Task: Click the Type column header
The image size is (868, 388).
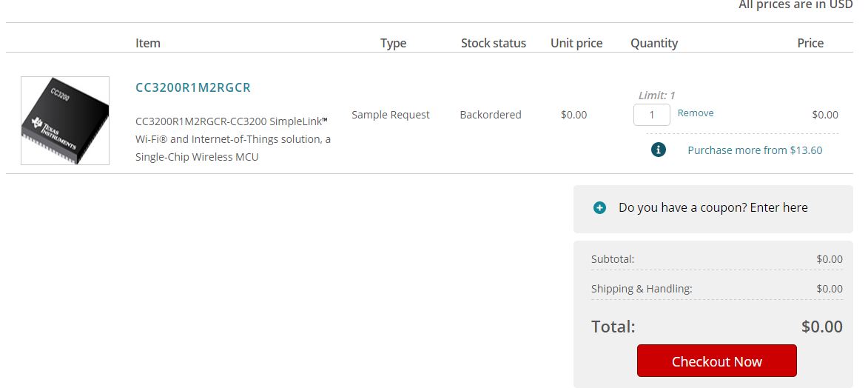Action: [393, 43]
